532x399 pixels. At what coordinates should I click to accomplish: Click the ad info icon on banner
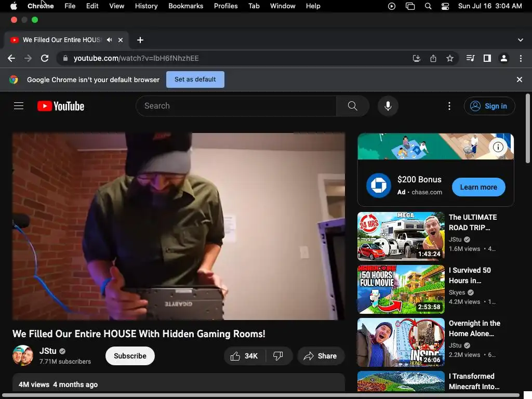[498, 147]
